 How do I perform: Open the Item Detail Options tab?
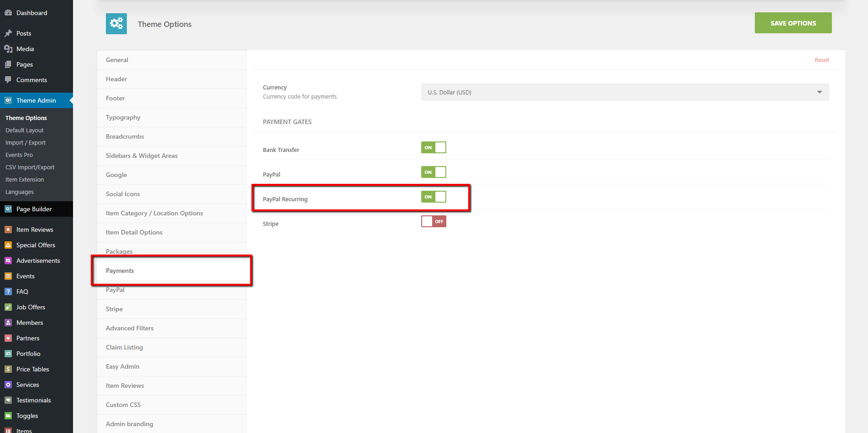(172, 232)
